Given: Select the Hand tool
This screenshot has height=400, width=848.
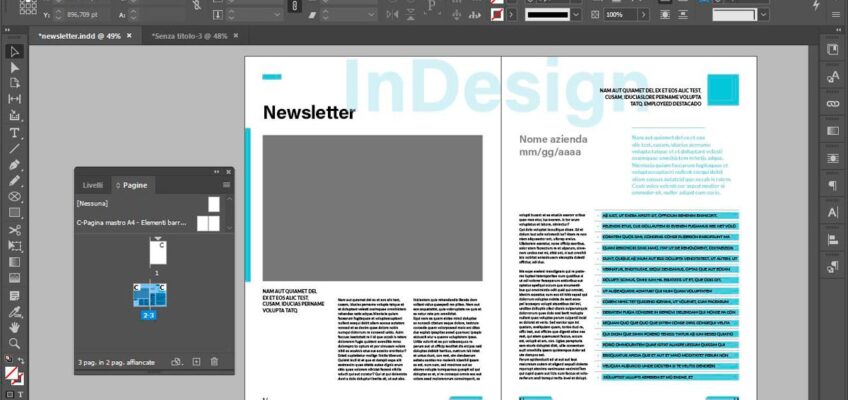Looking at the screenshot, I should pos(15,328).
